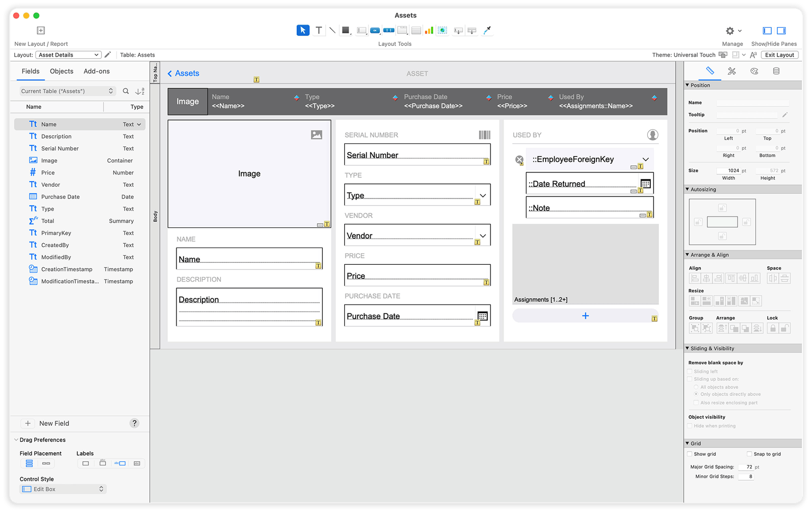Open the Add-ons tab
The height and width of the screenshot is (512, 812).
[x=96, y=71]
